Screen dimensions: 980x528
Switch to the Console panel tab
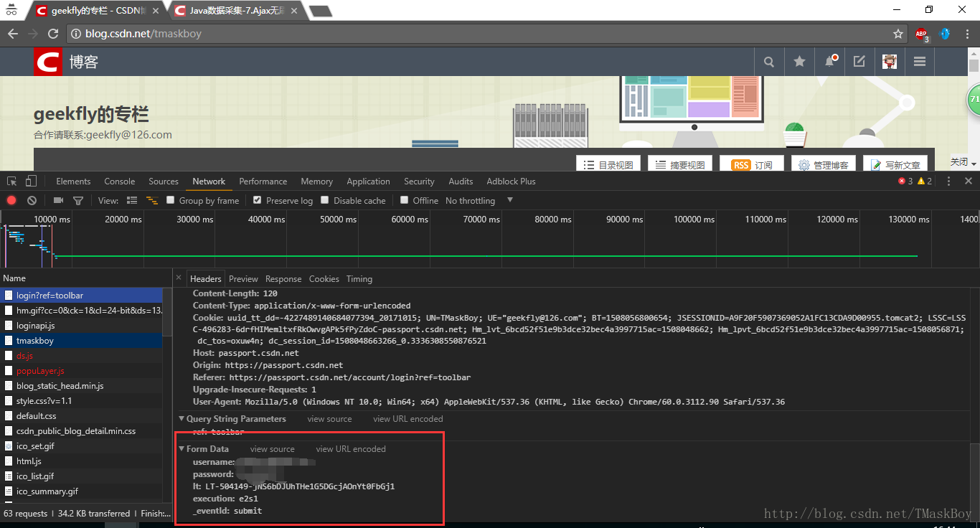click(120, 181)
